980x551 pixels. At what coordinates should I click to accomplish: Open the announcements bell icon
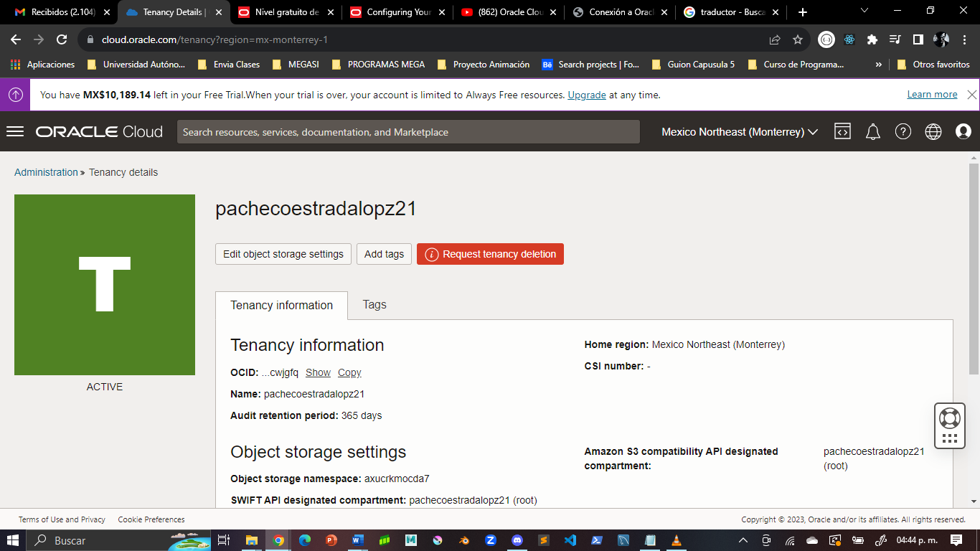(873, 132)
